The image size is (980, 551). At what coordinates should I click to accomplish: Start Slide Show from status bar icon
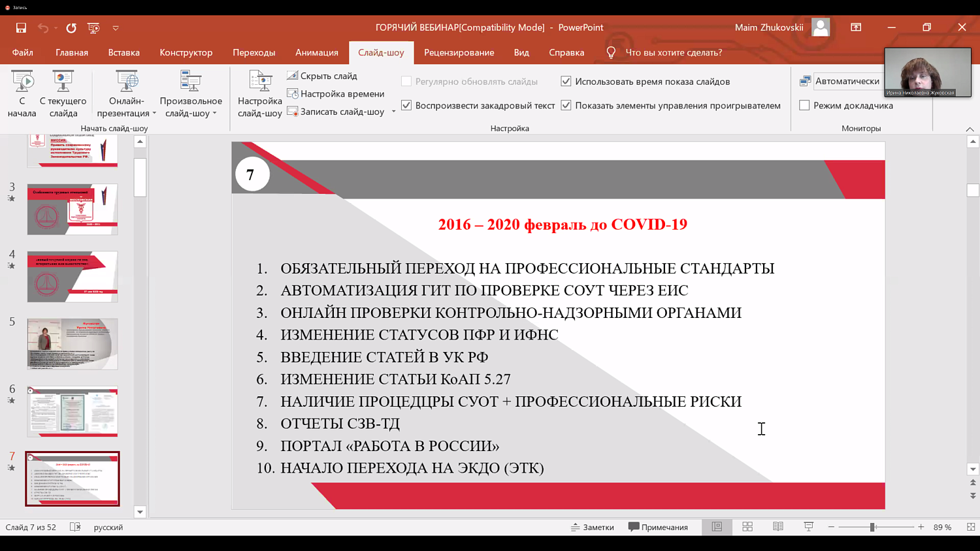click(808, 527)
